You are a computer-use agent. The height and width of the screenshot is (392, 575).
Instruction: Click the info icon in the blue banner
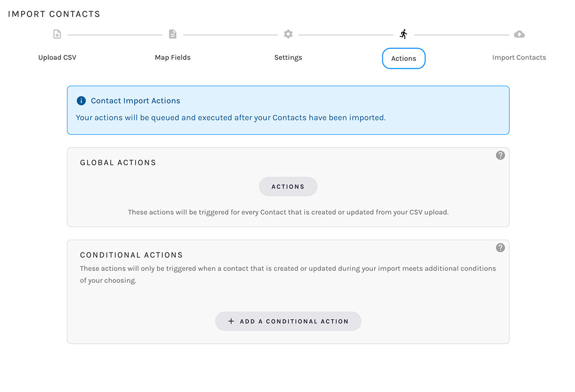(81, 101)
